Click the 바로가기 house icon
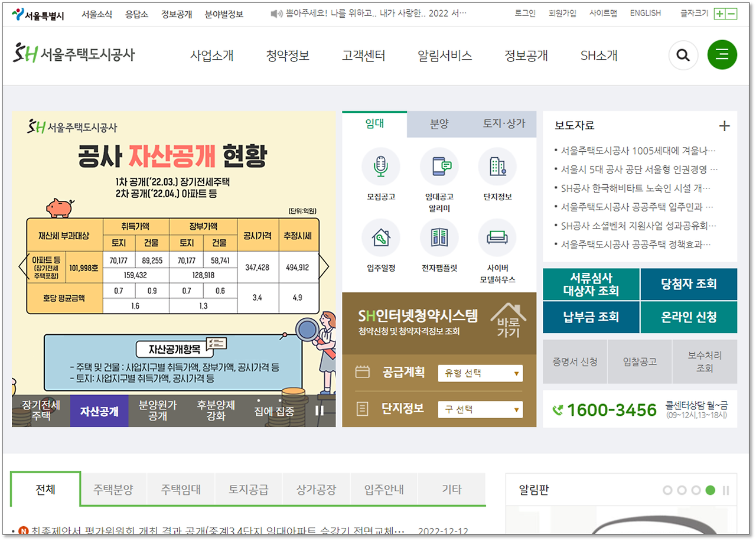This screenshot has height=541, width=756. [x=508, y=320]
